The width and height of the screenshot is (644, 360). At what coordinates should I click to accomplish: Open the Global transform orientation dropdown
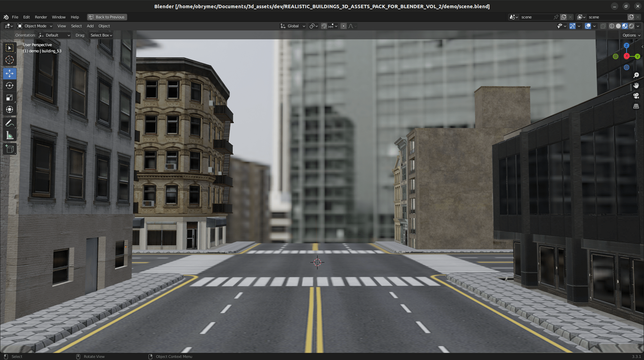point(293,26)
